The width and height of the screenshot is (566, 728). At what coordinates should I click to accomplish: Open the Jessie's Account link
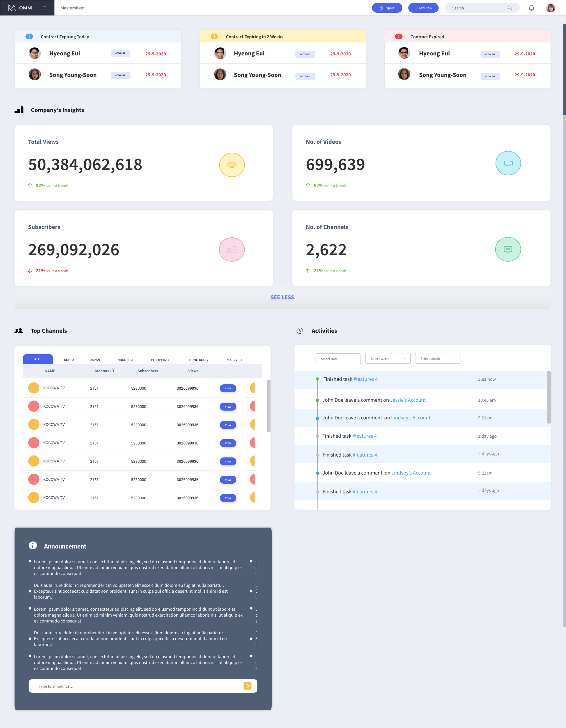(408, 400)
